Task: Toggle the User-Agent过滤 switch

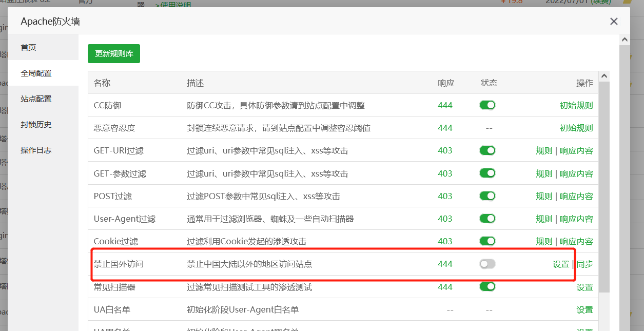Action: 487,218
